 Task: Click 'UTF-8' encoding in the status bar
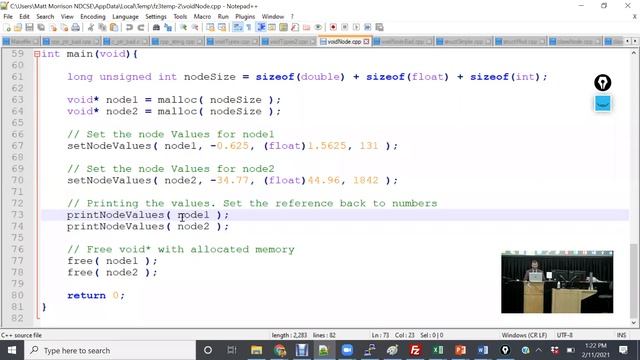pos(564,335)
